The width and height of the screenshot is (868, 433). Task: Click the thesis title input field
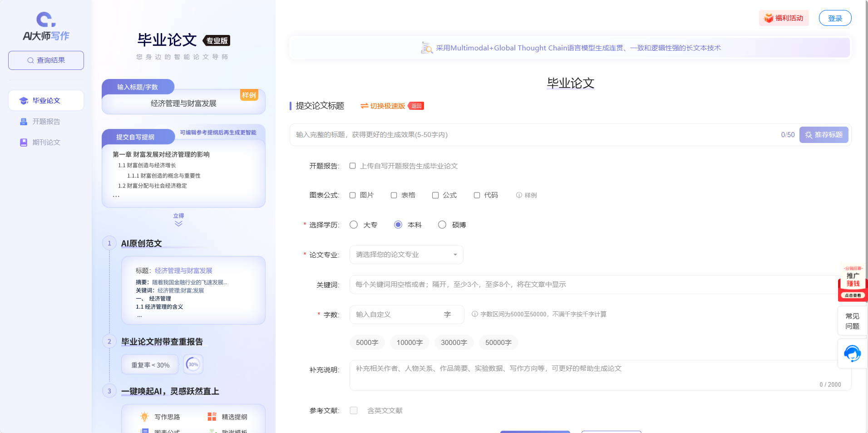pos(499,134)
